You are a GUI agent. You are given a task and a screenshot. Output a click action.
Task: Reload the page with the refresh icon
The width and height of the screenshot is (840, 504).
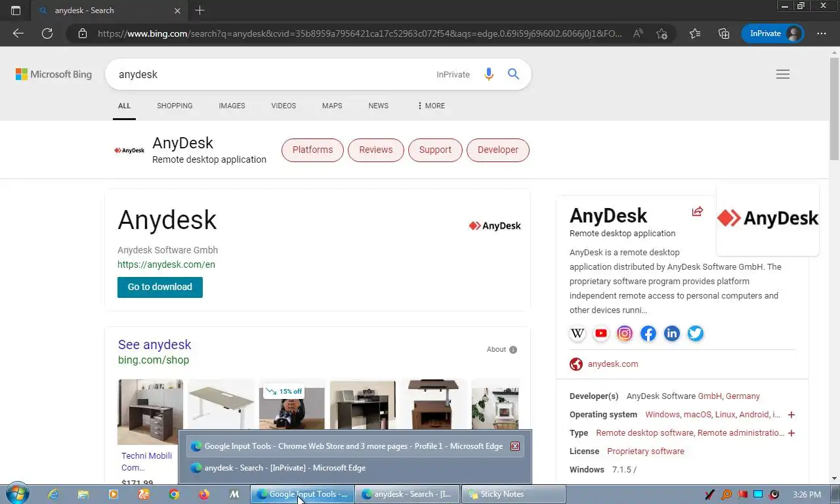pos(47,33)
